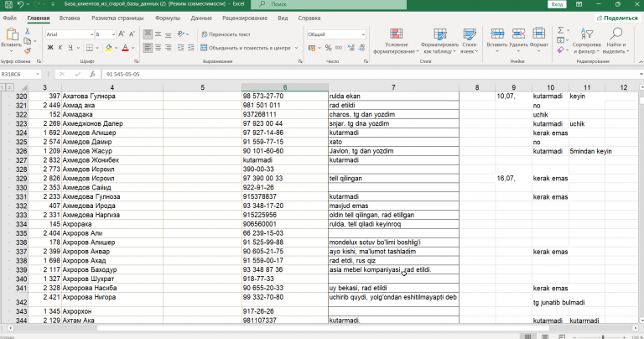
Task: Open the Формулы ribbon tab
Action: [168, 18]
